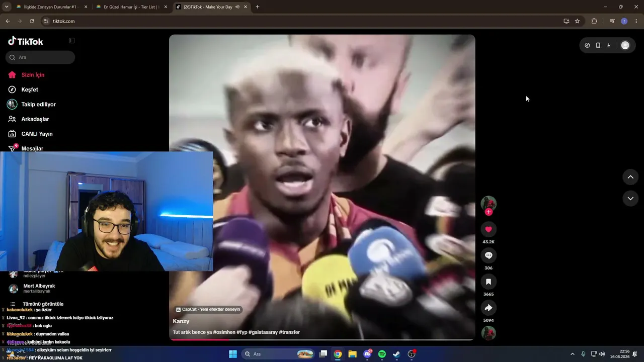
Task: Collapse the TikTok sidebar with the panel icon
Action: pos(72,41)
